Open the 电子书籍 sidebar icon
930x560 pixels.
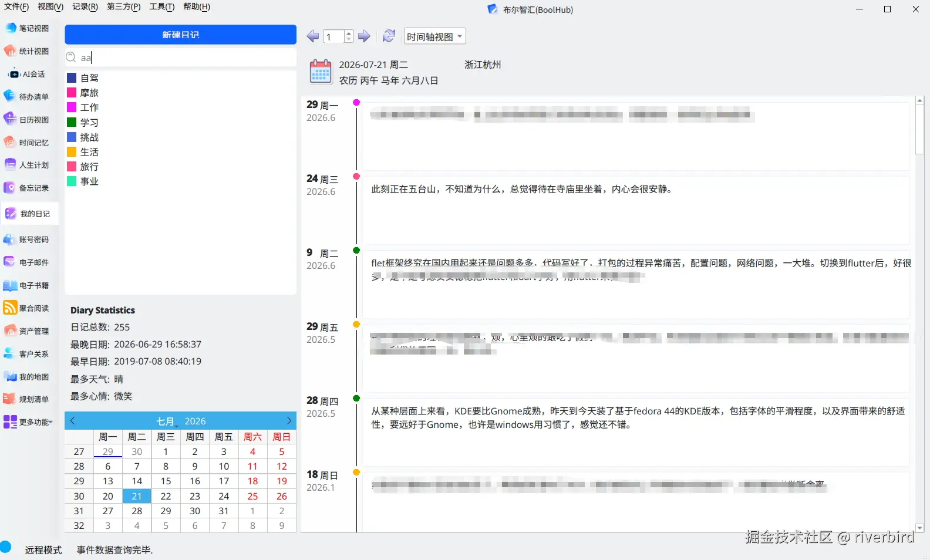pyautogui.click(x=11, y=285)
